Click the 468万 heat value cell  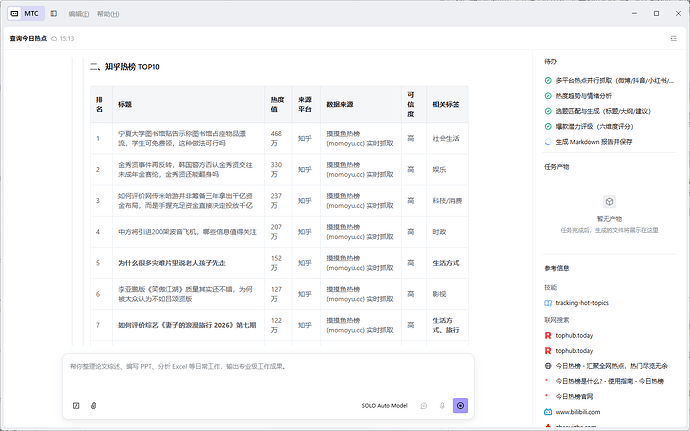click(276, 138)
